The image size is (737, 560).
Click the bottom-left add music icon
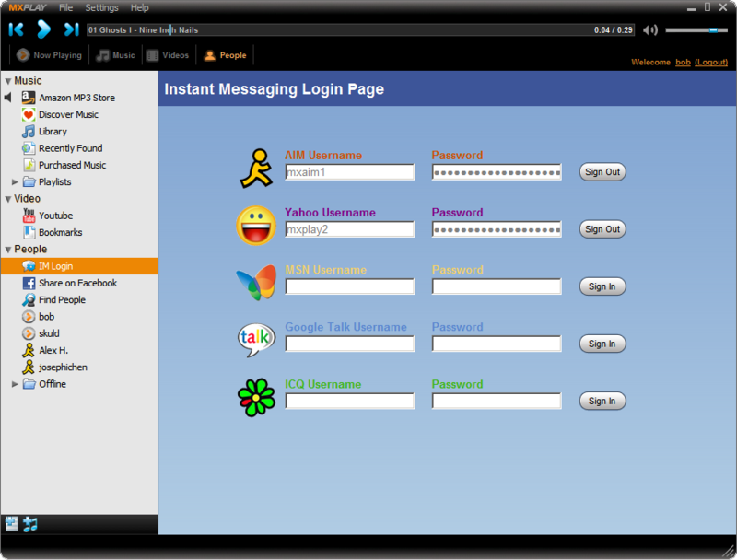click(30, 524)
